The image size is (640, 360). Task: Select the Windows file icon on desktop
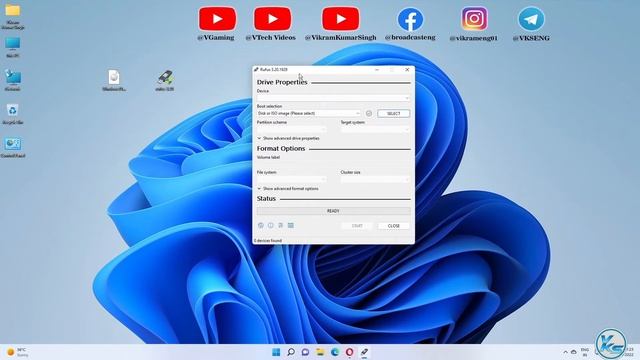114,80
